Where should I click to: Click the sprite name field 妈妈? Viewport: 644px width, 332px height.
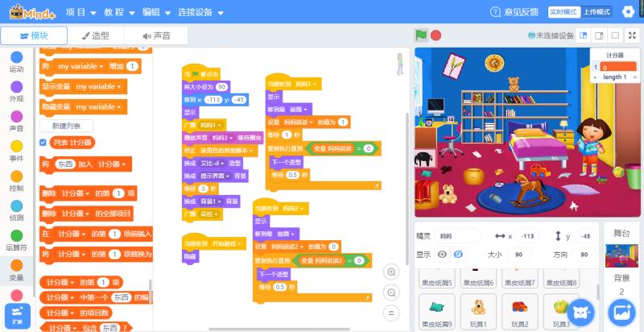457,236
